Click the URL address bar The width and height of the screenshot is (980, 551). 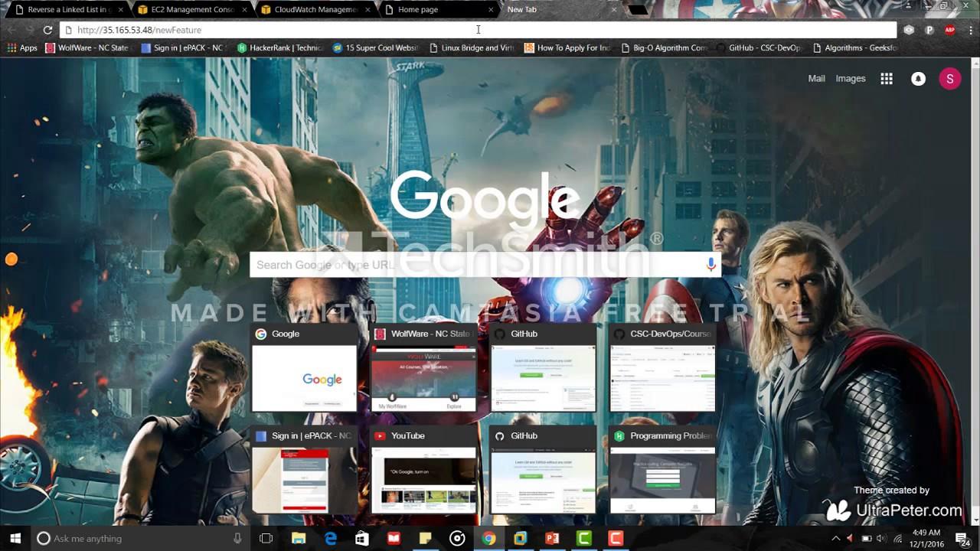[x=478, y=30]
